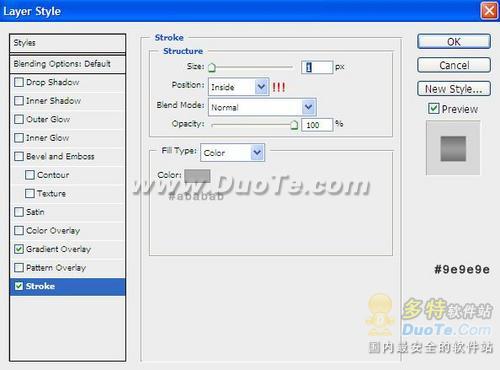Click the style preview thumbnail
Viewport: 500px width, 370px height.
coord(453,148)
